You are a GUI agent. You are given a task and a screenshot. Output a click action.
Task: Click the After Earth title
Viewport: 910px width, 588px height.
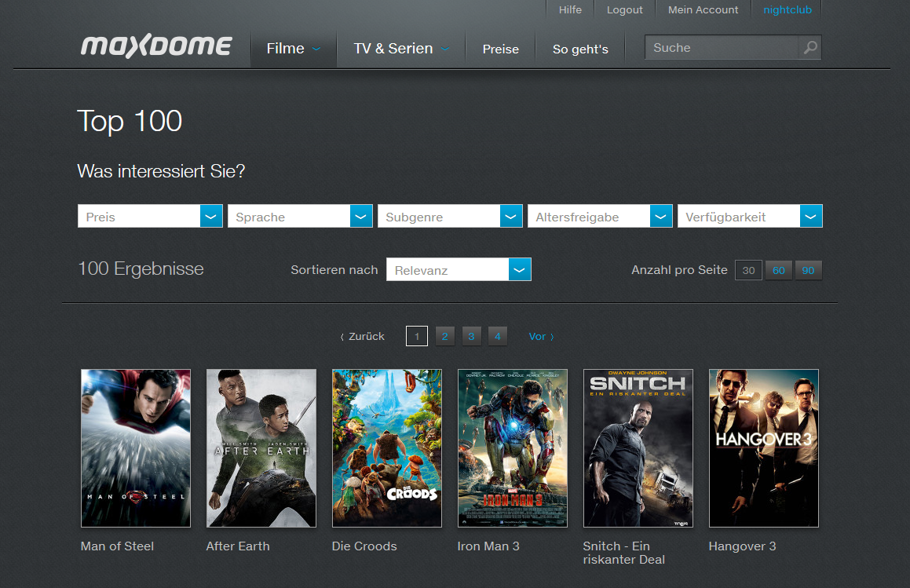(x=238, y=546)
